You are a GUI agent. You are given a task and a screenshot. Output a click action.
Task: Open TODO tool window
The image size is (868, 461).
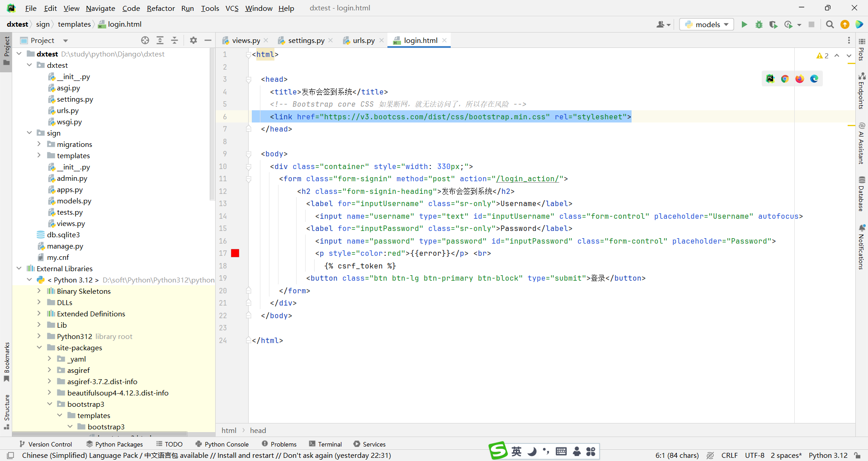coord(169,444)
